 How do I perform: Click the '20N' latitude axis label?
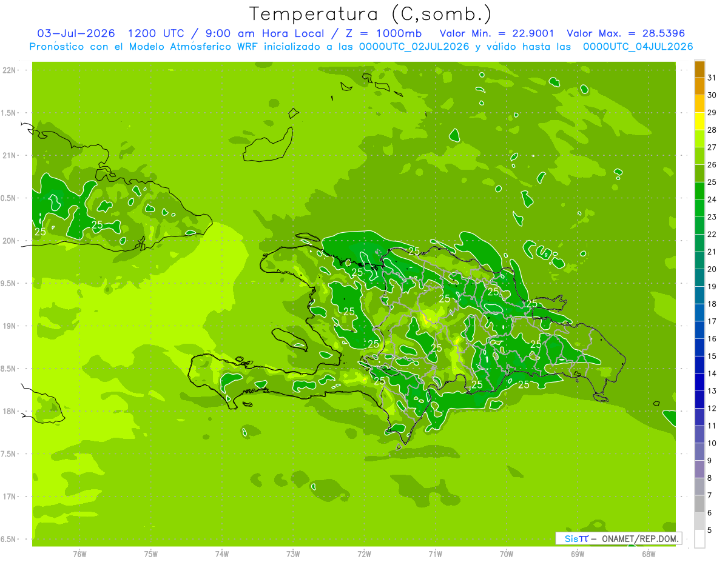tap(10, 241)
